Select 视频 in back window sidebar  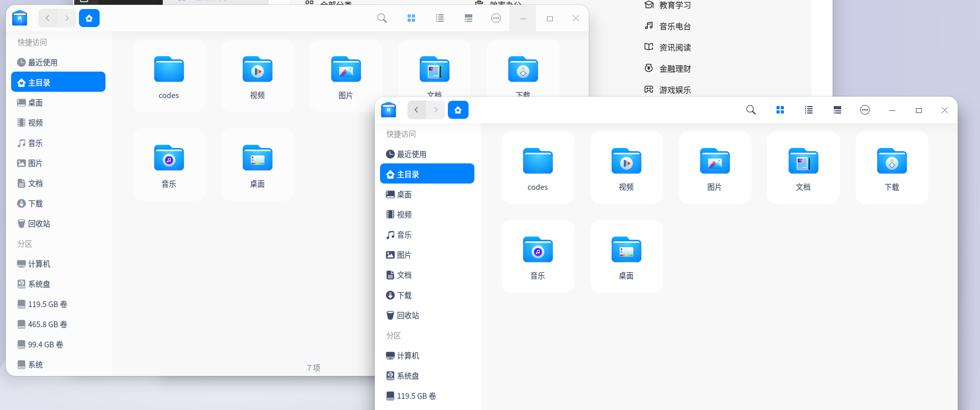click(58, 123)
